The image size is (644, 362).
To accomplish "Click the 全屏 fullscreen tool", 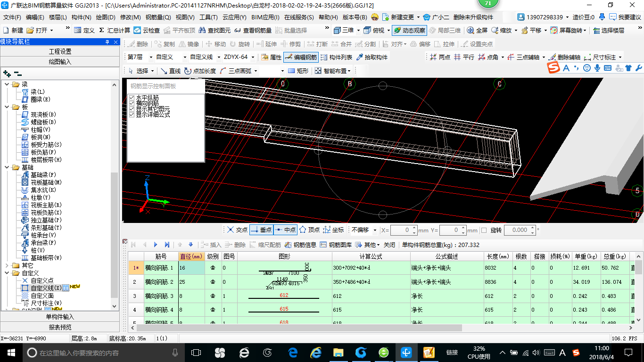I will tap(477, 30).
